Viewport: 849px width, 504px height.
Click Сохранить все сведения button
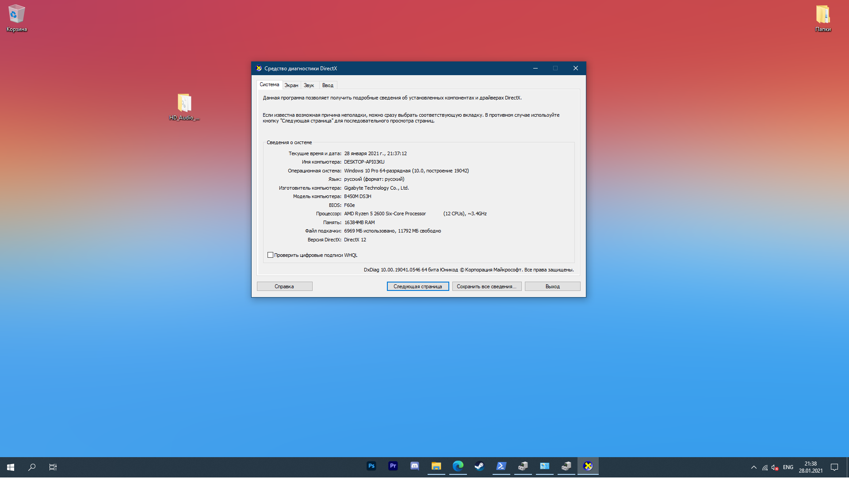487,286
